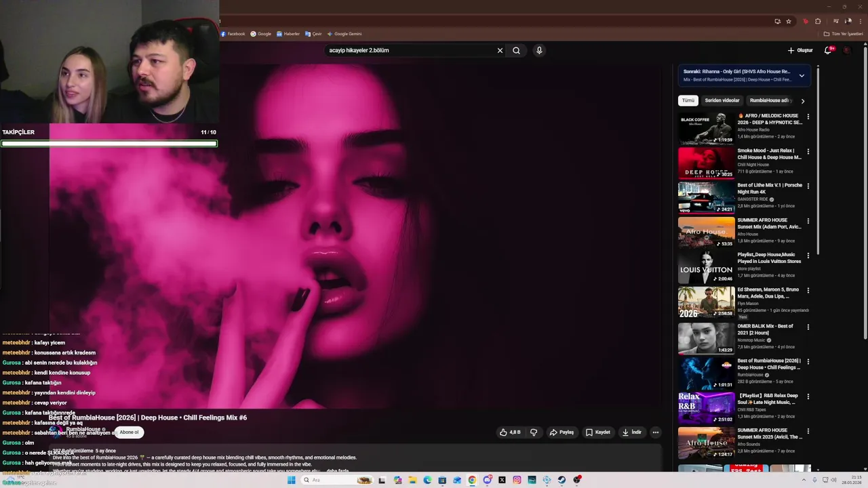Switch to Chrome on the taskbar
This screenshot has height=488, width=868.
[x=472, y=480]
